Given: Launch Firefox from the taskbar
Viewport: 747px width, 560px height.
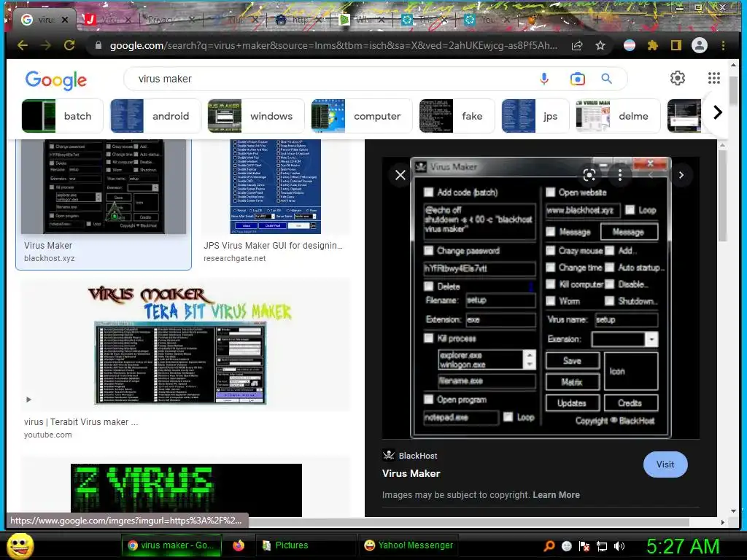Looking at the screenshot, I should [239, 545].
